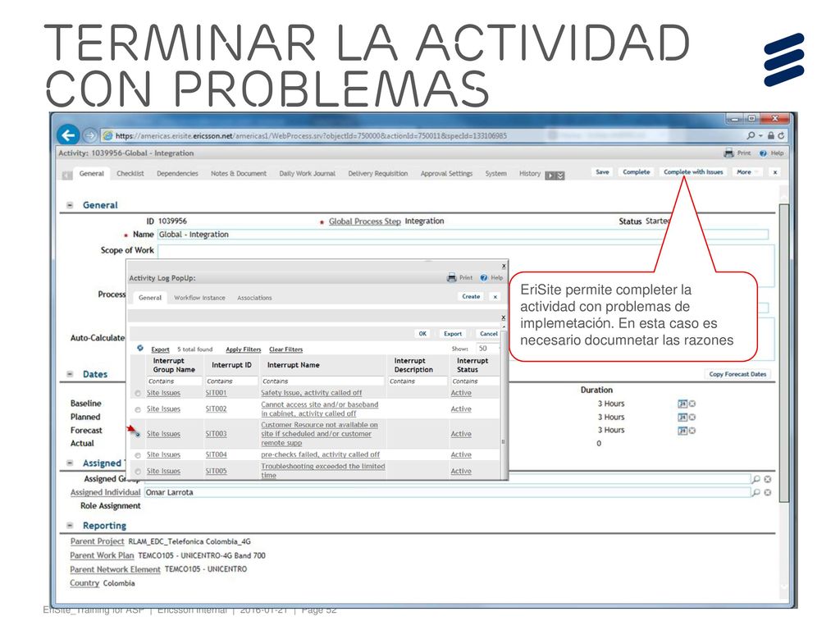
Task: Open the Notes & Document tab
Action: pyautogui.click(x=239, y=174)
